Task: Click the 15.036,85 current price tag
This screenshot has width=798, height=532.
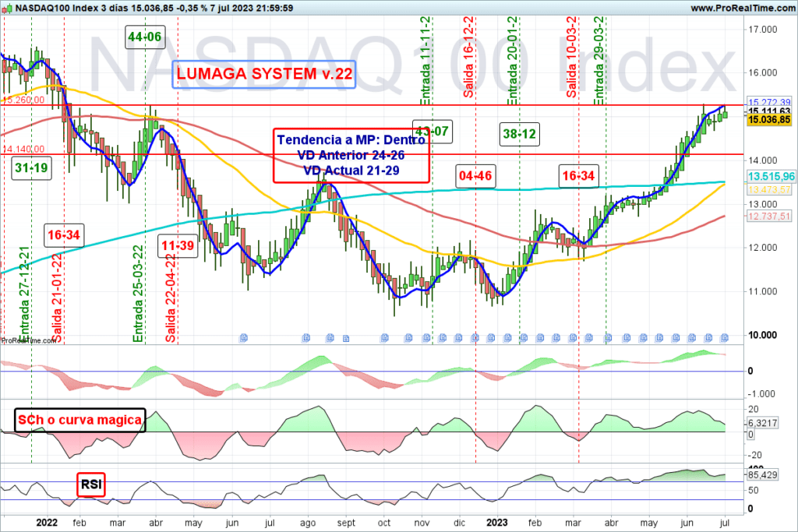Action: pos(769,120)
